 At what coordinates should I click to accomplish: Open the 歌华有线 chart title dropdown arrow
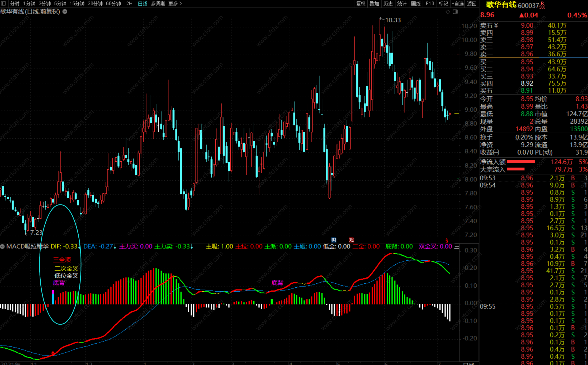click(65, 12)
